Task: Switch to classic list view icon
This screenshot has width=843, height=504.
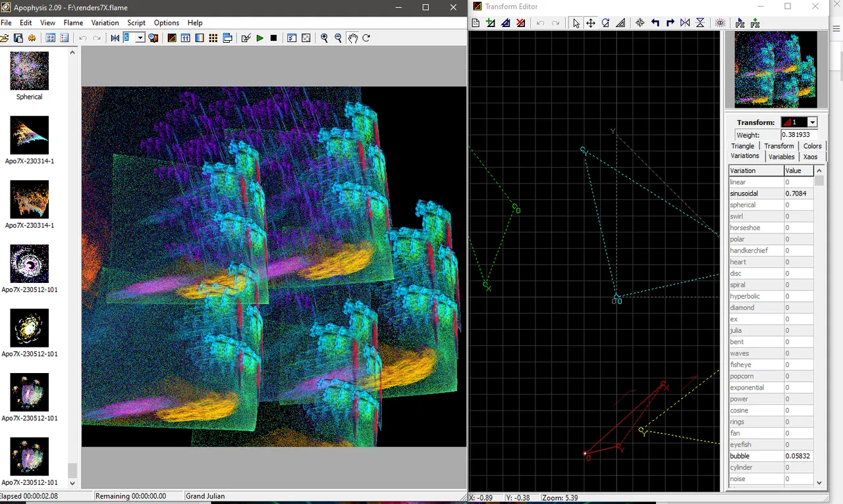Action: point(50,38)
